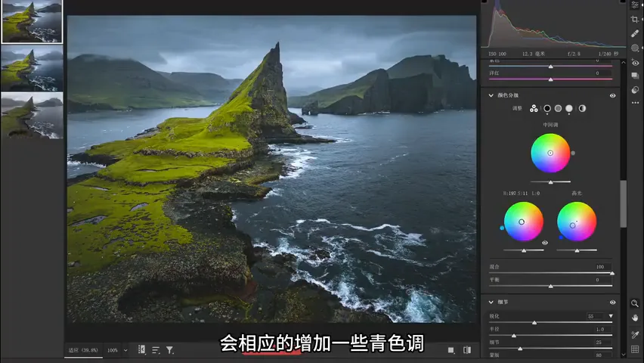Toggle shadows wheel eye preview

pyautogui.click(x=545, y=243)
